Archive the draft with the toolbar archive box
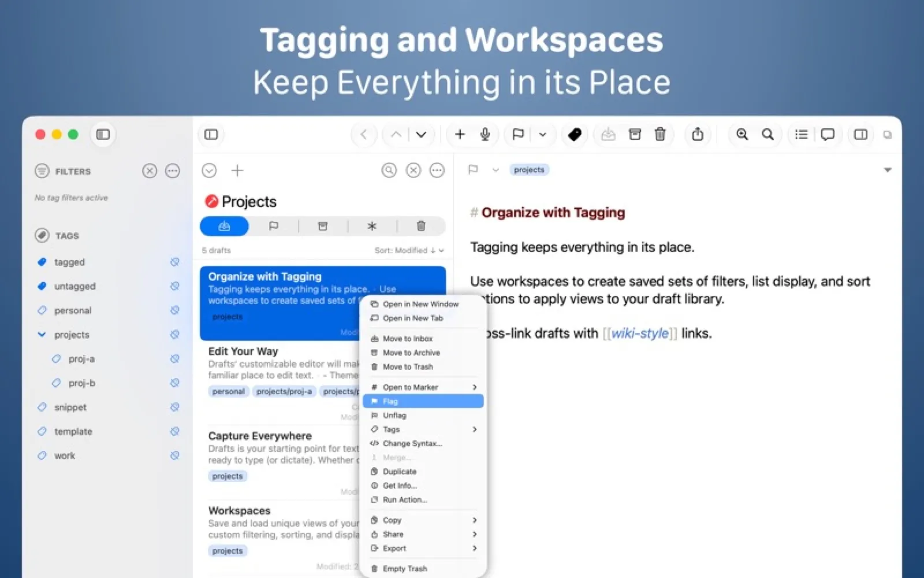 [x=635, y=134]
